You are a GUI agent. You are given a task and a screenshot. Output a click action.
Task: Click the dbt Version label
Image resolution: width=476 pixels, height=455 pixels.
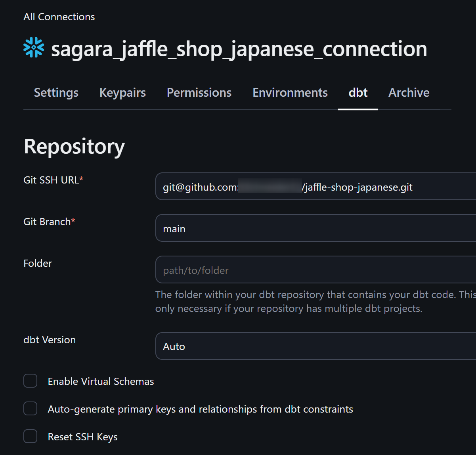tap(50, 340)
